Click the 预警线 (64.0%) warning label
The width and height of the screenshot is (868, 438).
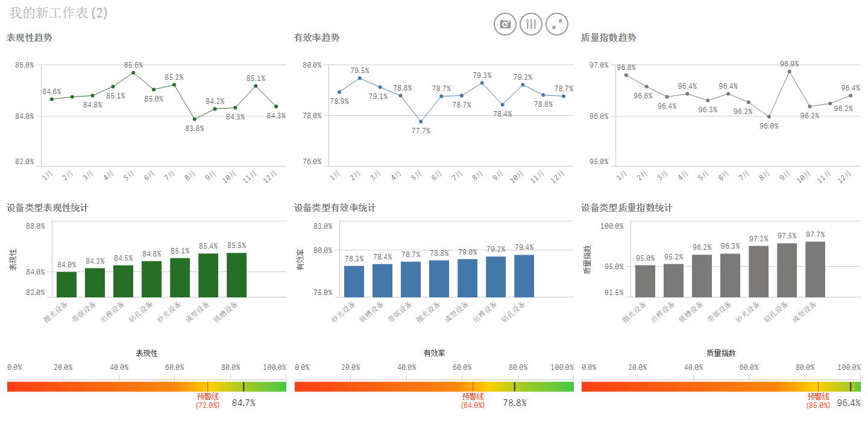473,401
